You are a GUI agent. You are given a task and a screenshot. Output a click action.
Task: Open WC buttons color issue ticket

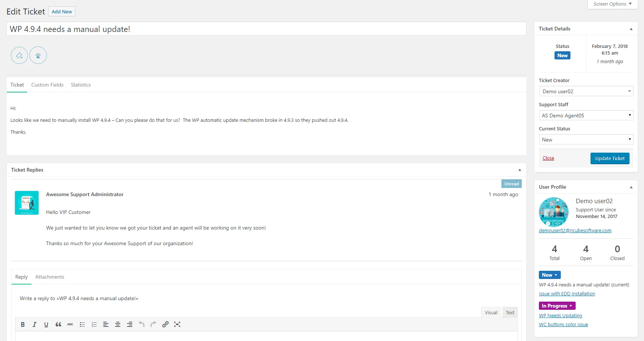[563, 325]
